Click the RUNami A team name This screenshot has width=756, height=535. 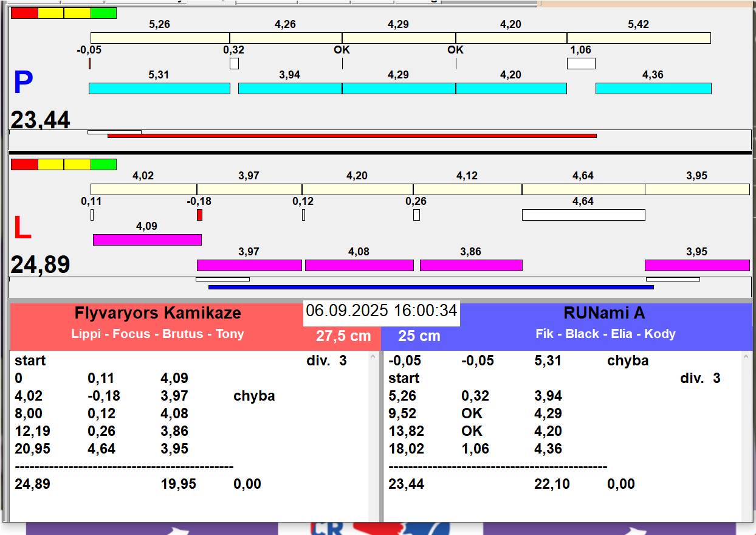tap(604, 313)
